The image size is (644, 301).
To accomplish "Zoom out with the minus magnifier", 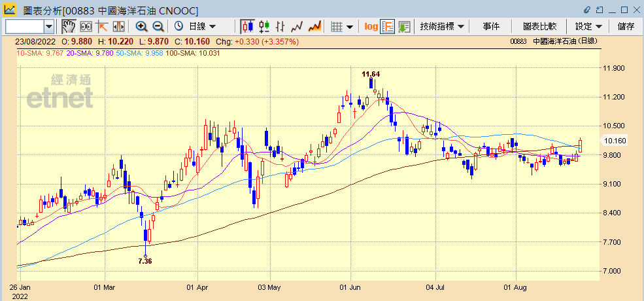I will [x=158, y=27].
